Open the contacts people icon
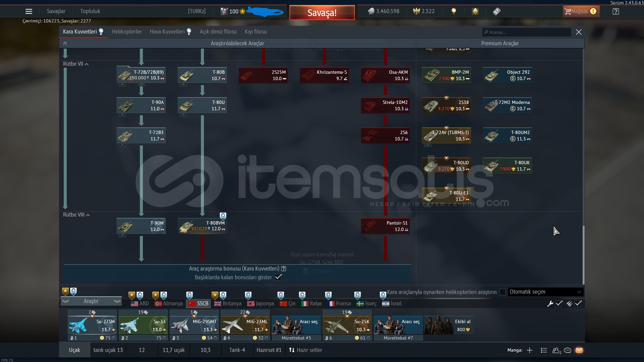 pos(556,350)
